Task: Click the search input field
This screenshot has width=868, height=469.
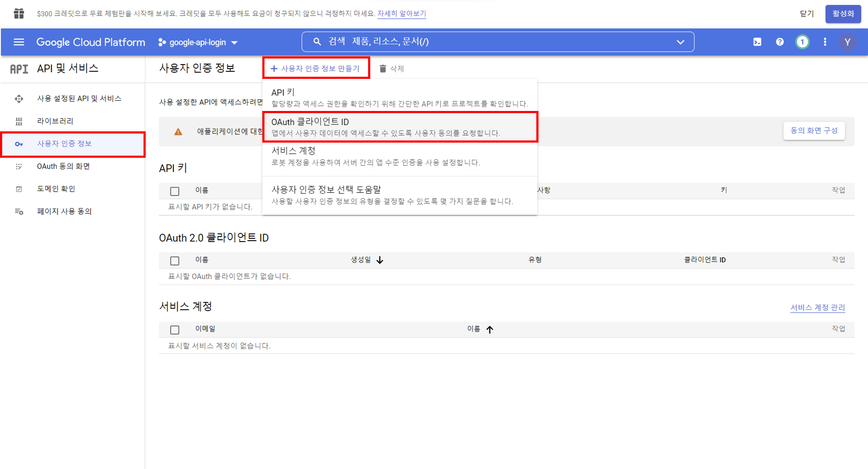Action: 498,42
